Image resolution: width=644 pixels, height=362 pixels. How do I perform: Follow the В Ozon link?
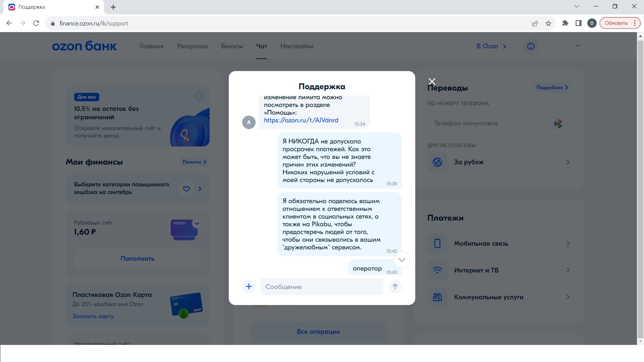coord(491,46)
